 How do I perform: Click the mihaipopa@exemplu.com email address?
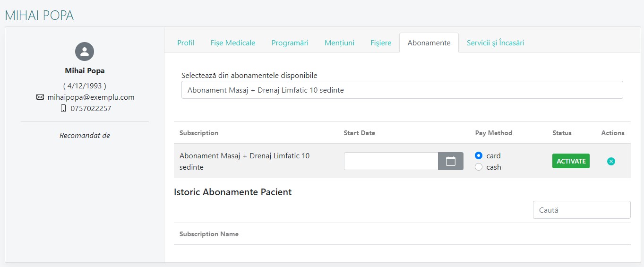pyautogui.click(x=91, y=97)
